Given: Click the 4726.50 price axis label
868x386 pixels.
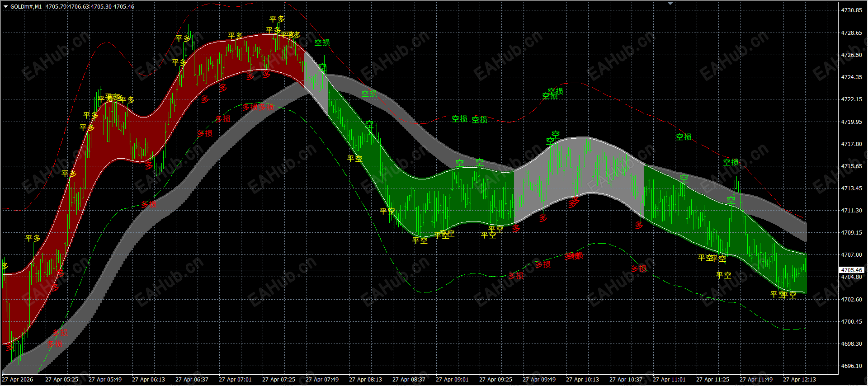Looking at the screenshot, I should click(x=851, y=55).
